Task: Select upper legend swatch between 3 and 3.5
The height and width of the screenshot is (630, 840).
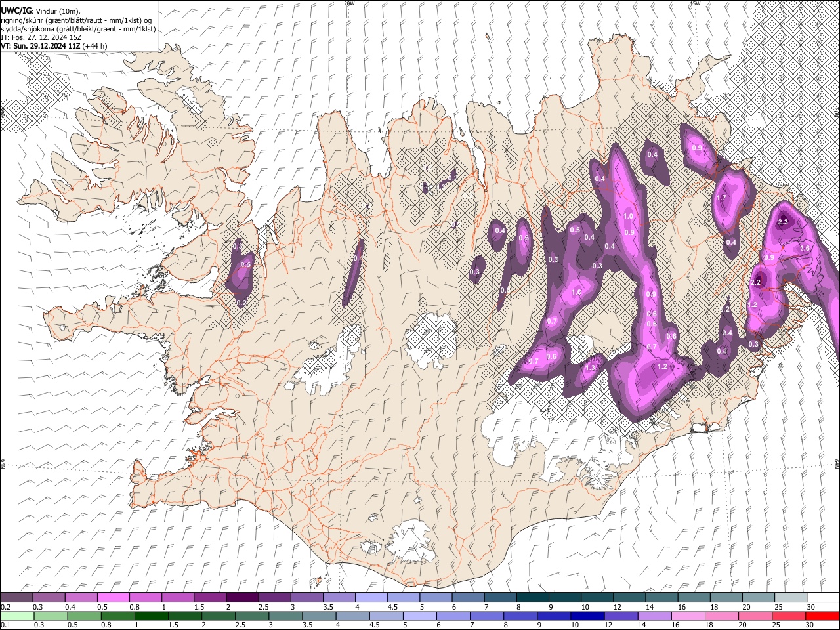Action: [x=306, y=597]
